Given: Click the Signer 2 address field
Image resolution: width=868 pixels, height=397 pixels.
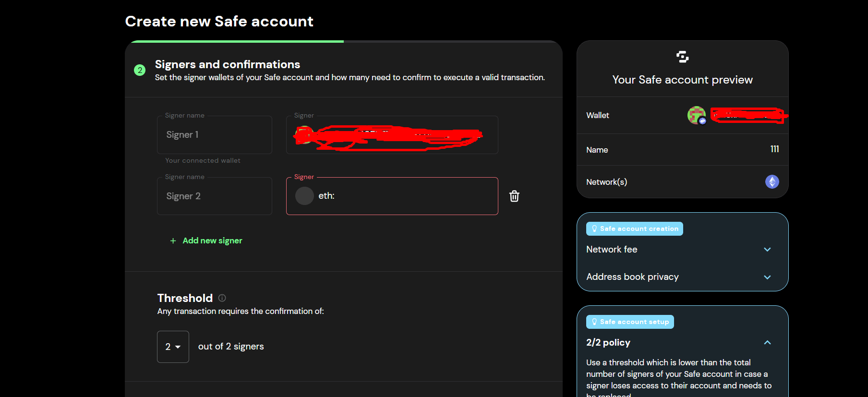Looking at the screenshot, I should [392, 196].
